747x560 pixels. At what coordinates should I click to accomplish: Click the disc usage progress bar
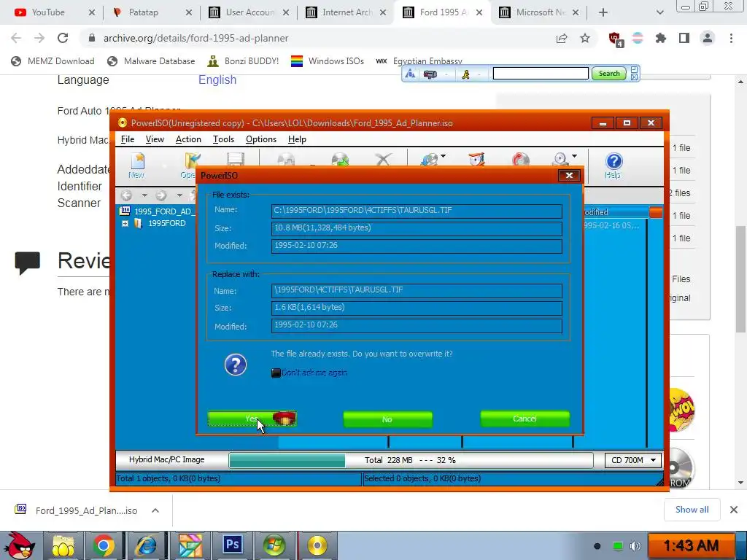tap(411, 460)
